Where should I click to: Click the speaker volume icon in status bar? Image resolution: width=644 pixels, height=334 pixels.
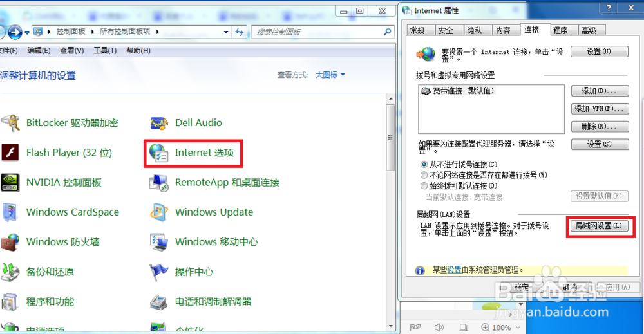(x=439, y=327)
